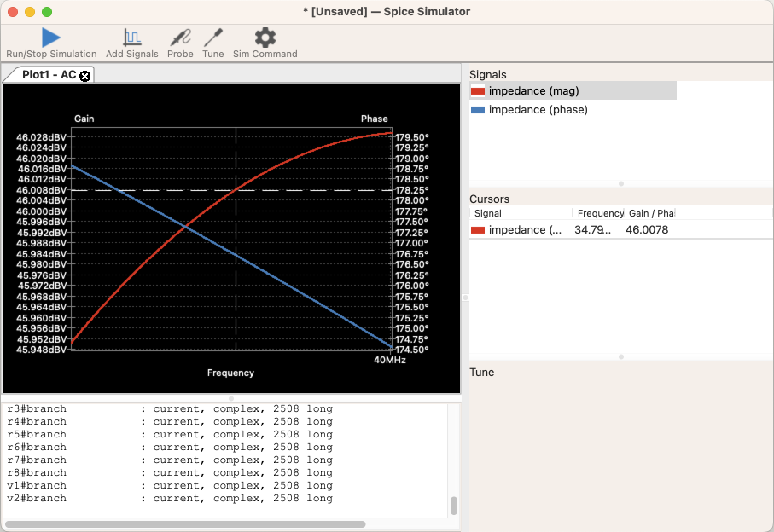The width and height of the screenshot is (774, 532).
Task: Click the red macOS close window button
Action: pos(13,12)
